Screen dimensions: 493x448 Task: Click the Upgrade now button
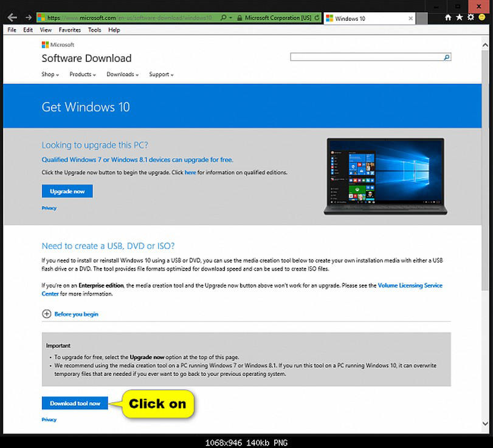(x=67, y=191)
